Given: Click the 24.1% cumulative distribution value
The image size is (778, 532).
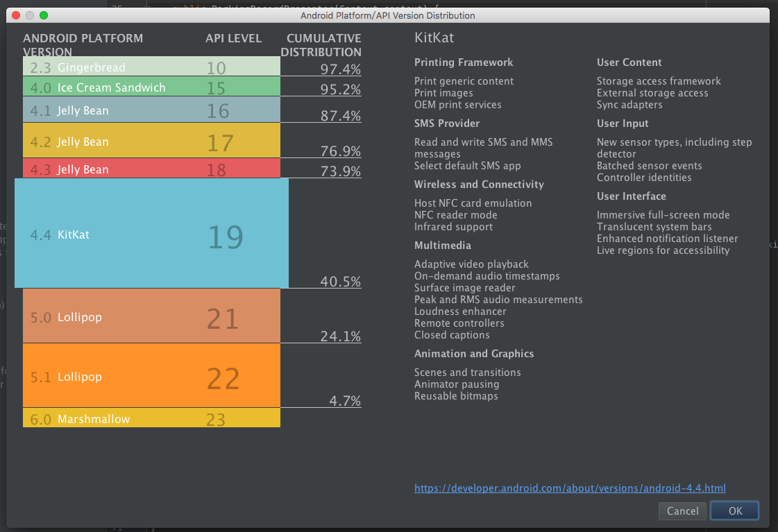Looking at the screenshot, I should pos(340,336).
